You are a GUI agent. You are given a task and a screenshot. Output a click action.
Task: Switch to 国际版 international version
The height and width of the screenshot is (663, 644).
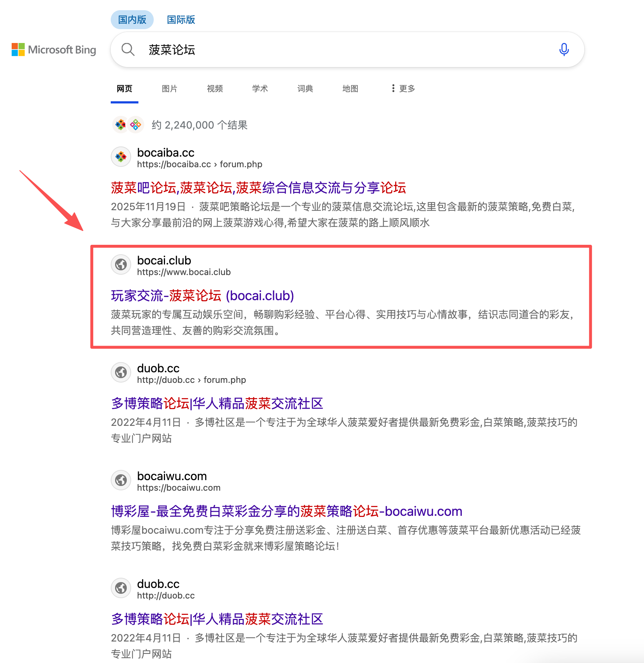pos(181,20)
